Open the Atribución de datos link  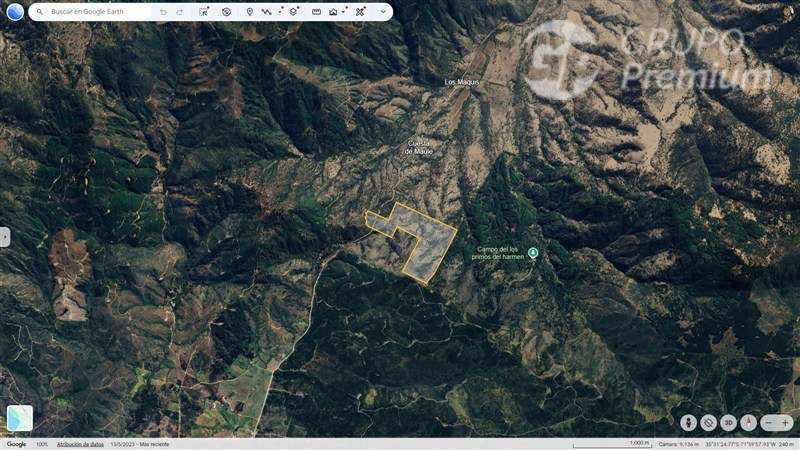[80, 444]
